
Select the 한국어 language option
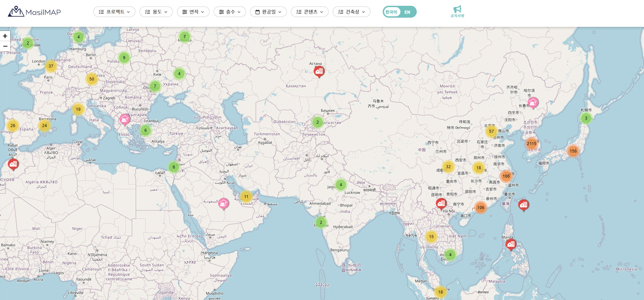[x=391, y=12]
